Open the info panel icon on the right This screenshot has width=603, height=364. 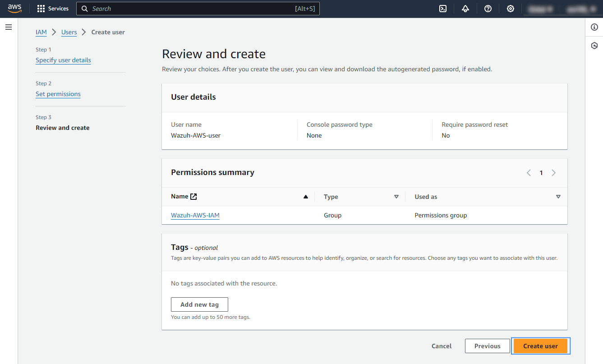594,28
